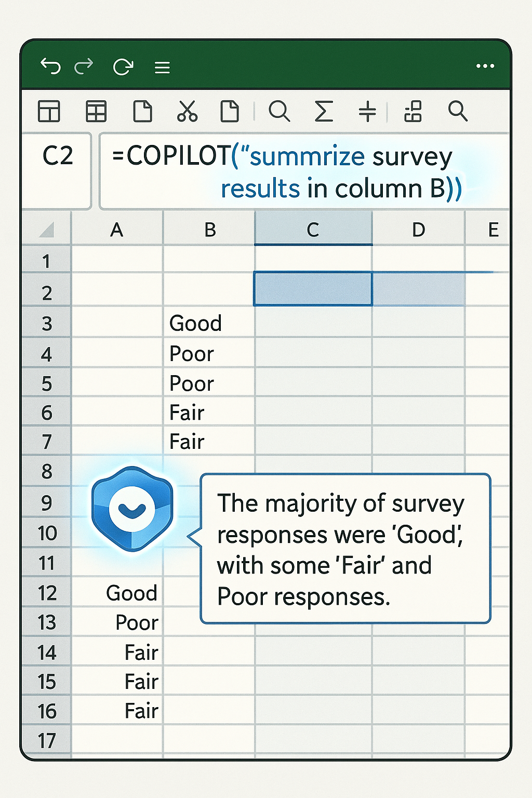Click the COPILOT formula bar text

point(286,171)
